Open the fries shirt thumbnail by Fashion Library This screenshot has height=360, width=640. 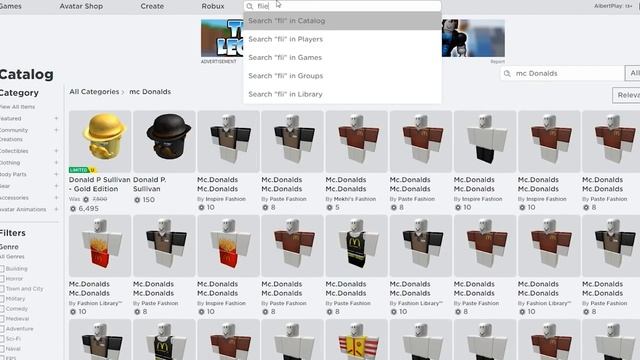coord(100,246)
